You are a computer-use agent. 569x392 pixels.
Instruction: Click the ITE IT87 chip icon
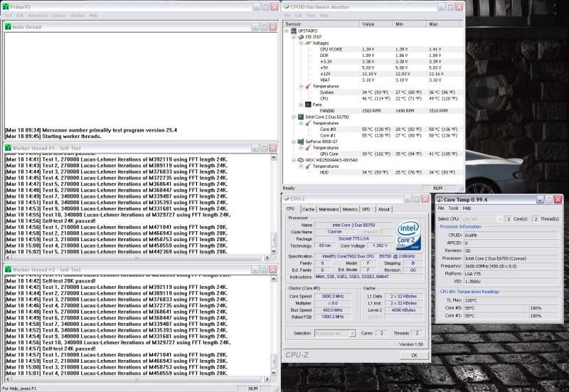click(x=301, y=37)
